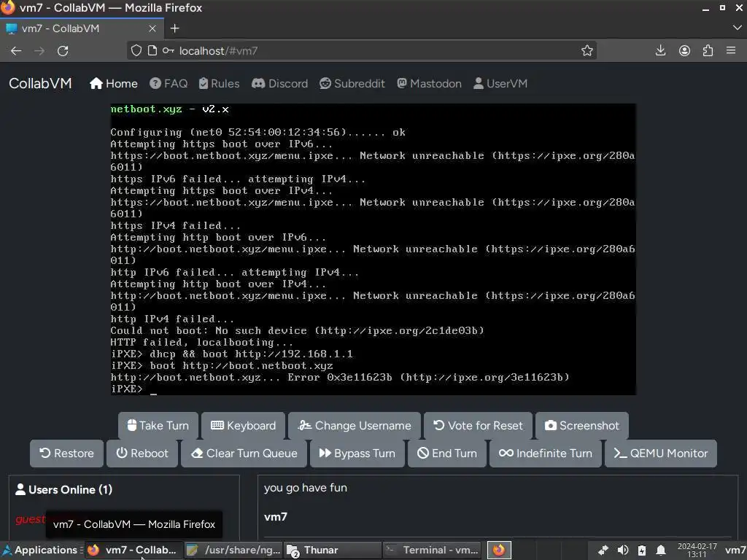Open the FAQ nav link
747x560 pixels.
tap(169, 84)
